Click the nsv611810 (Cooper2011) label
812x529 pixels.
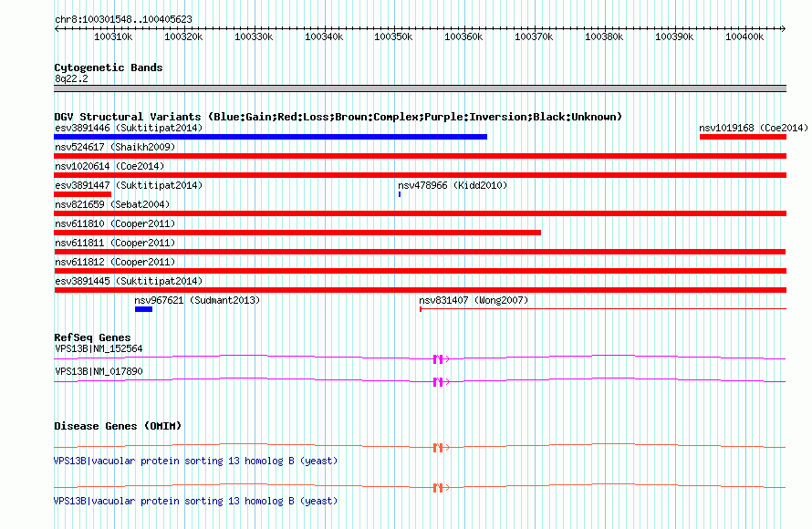[115, 223]
